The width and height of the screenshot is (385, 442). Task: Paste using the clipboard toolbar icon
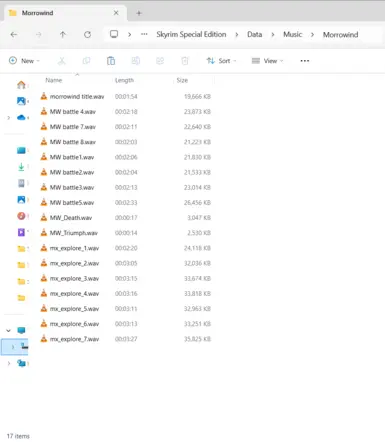(111, 61)
